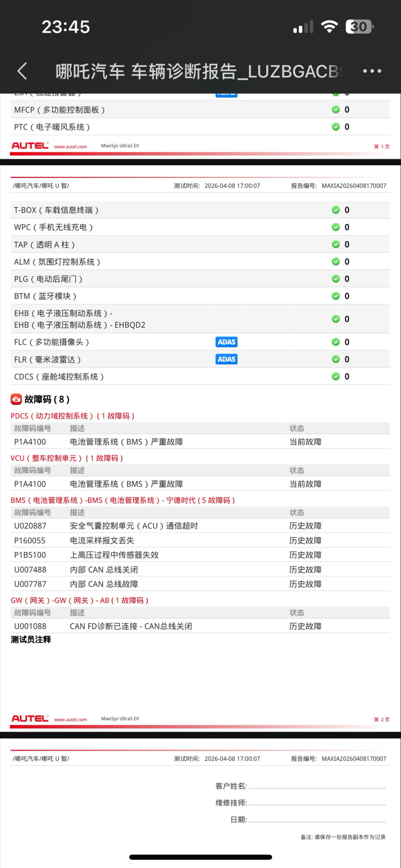Image resolution: width=401 pixels, height=868 pixels.
Task: Tap the back arrow in header
Action: click(22, 71)
